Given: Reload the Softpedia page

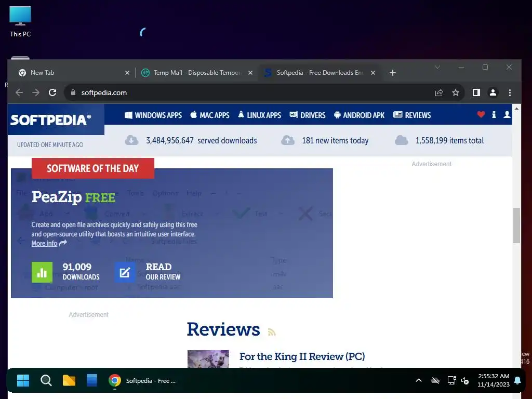Looking at the screenshot, I should pyautogui.click(x=52, y=92).
